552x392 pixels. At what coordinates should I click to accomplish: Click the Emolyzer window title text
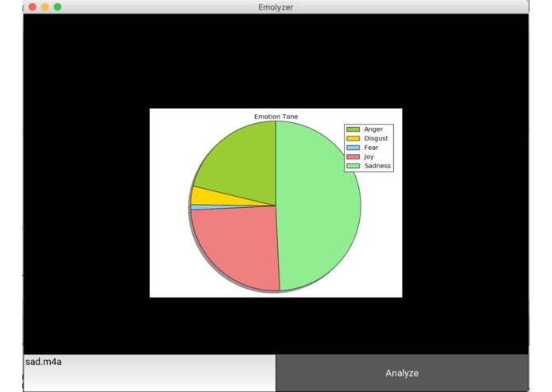(x=276, y=7)
